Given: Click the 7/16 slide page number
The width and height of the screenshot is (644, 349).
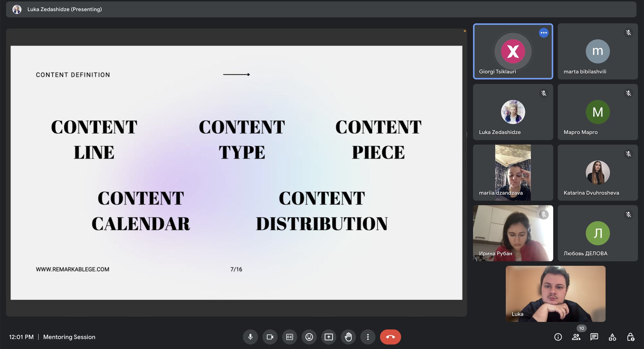Looking at the screenshot, I should (236, 269).
